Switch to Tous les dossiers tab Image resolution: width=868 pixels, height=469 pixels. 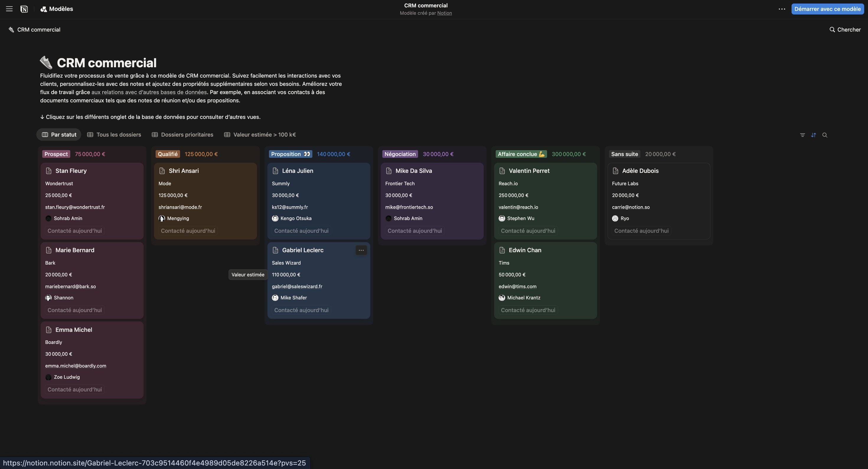coord(114,135)
